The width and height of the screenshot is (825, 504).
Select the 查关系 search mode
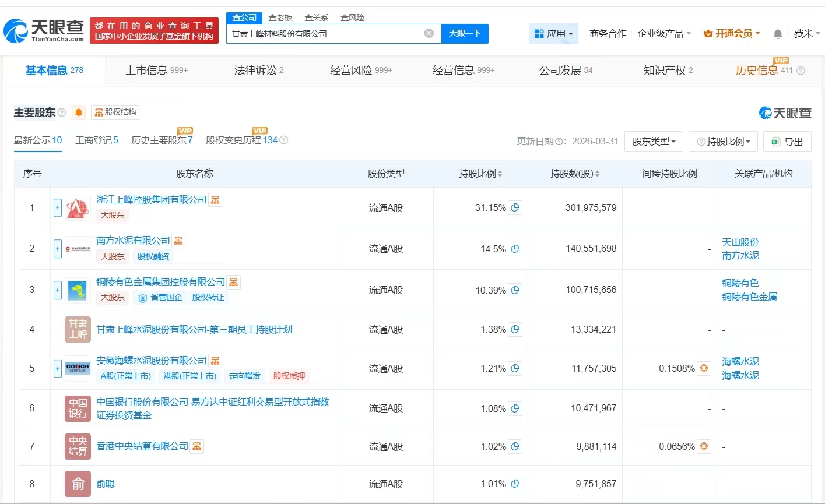[317, 17]
